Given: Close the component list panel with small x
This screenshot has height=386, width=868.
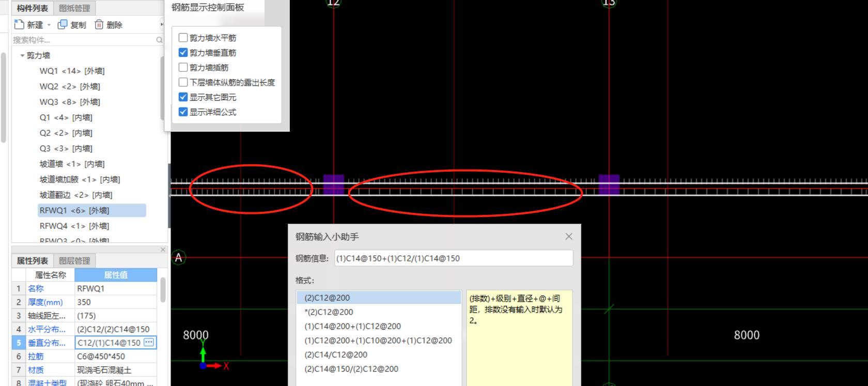Looking at the screenshot, I should [163, 250].
